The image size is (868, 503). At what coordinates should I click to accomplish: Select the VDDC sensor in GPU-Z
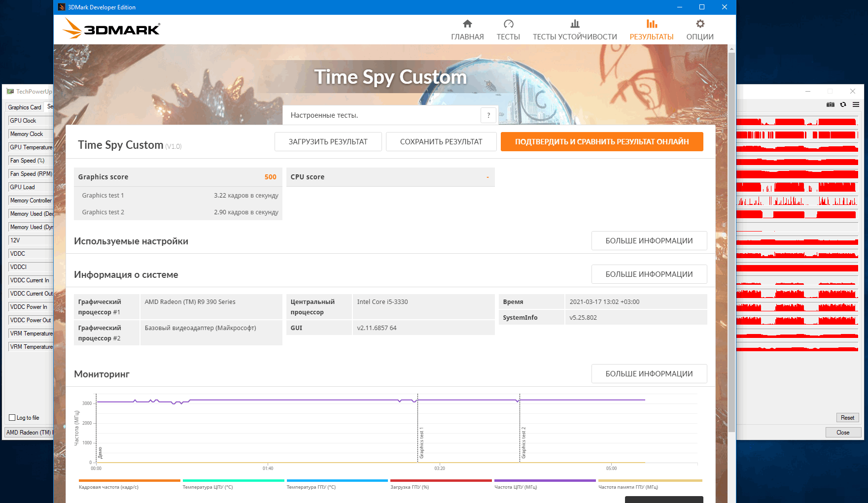31,254
